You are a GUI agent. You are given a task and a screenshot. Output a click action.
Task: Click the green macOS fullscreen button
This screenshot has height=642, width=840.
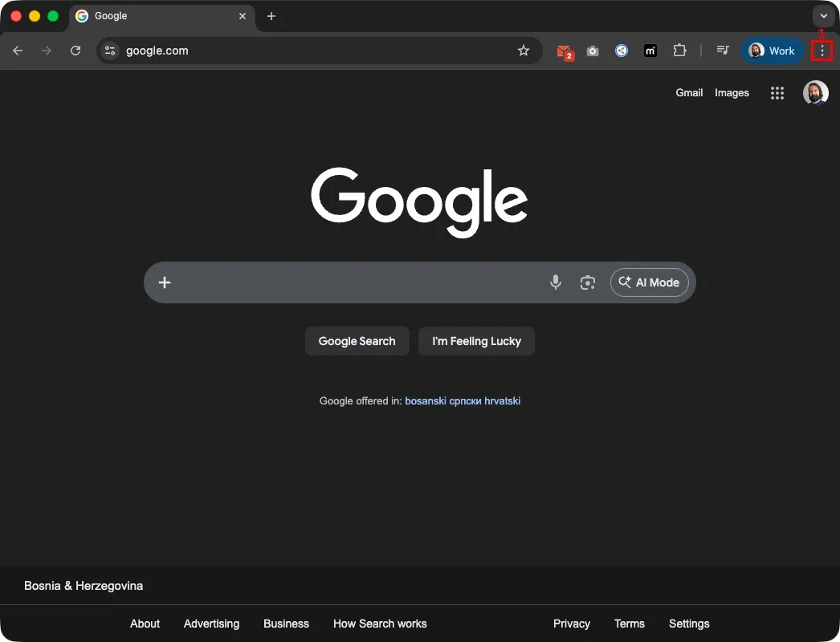point(53,16)
